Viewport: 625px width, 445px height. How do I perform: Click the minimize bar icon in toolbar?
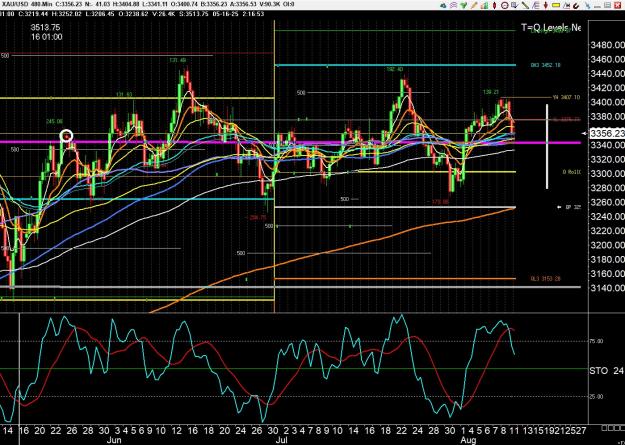(x=597, y=7)
